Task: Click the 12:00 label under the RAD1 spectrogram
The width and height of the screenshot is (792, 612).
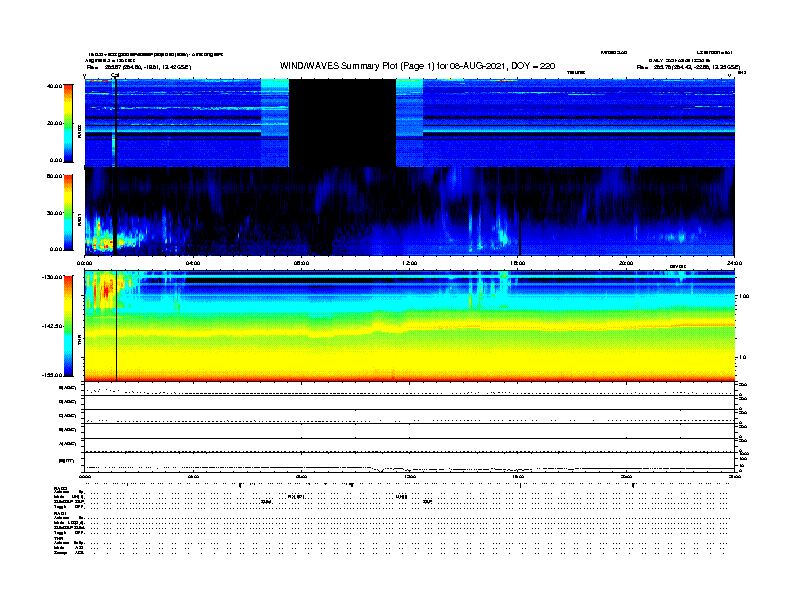Action: (x=410, y=263)
